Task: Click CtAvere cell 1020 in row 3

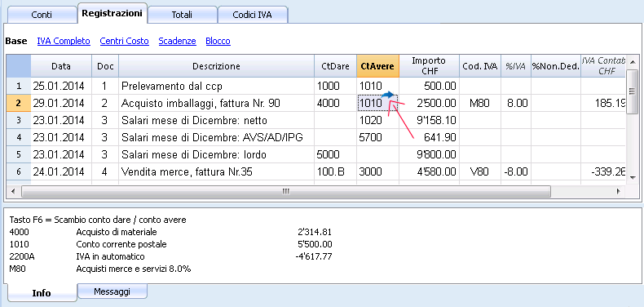Action: tap(377, 121)
